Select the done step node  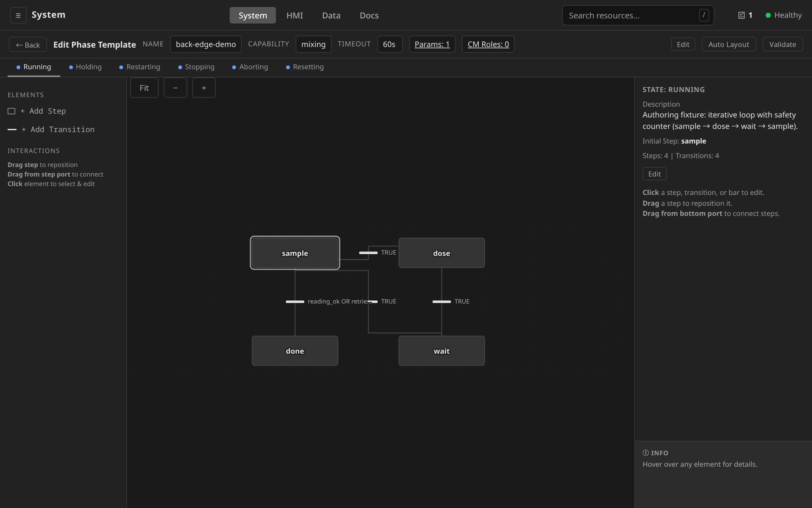pos(295,351)
